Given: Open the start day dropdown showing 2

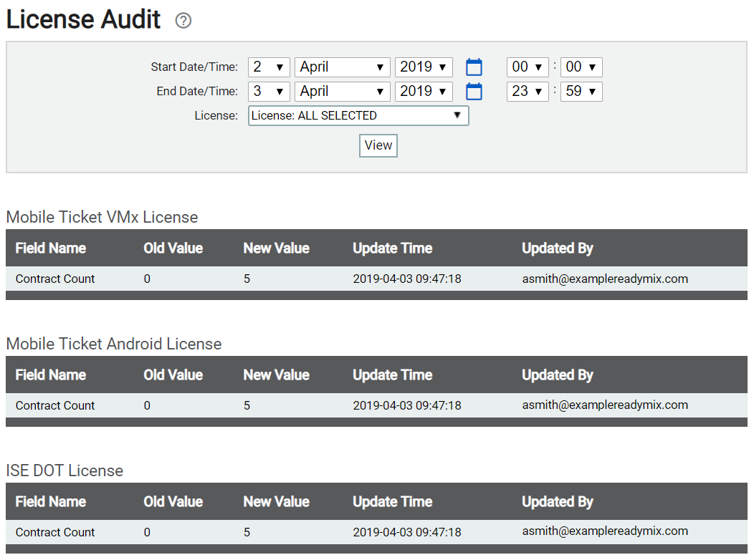Looking at the screenshot, I should 269,67.
